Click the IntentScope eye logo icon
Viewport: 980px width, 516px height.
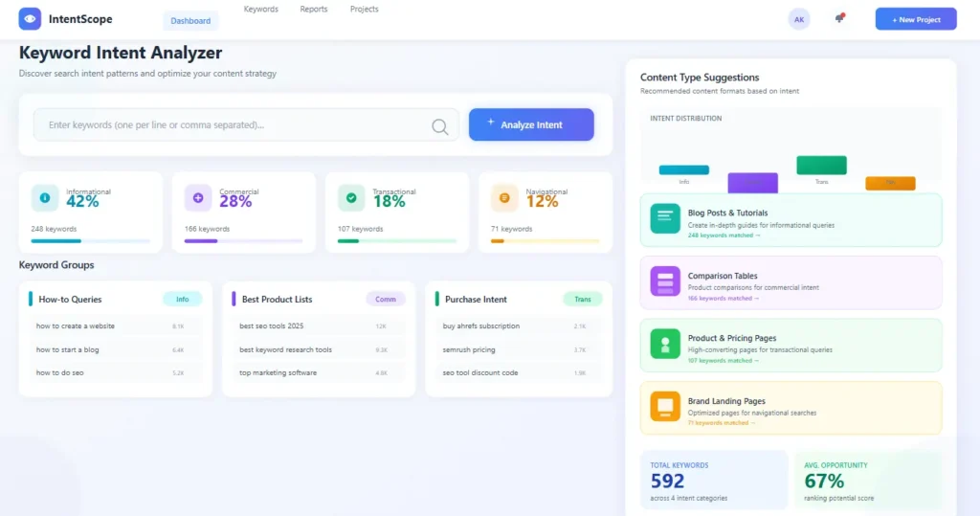(30, 19)
